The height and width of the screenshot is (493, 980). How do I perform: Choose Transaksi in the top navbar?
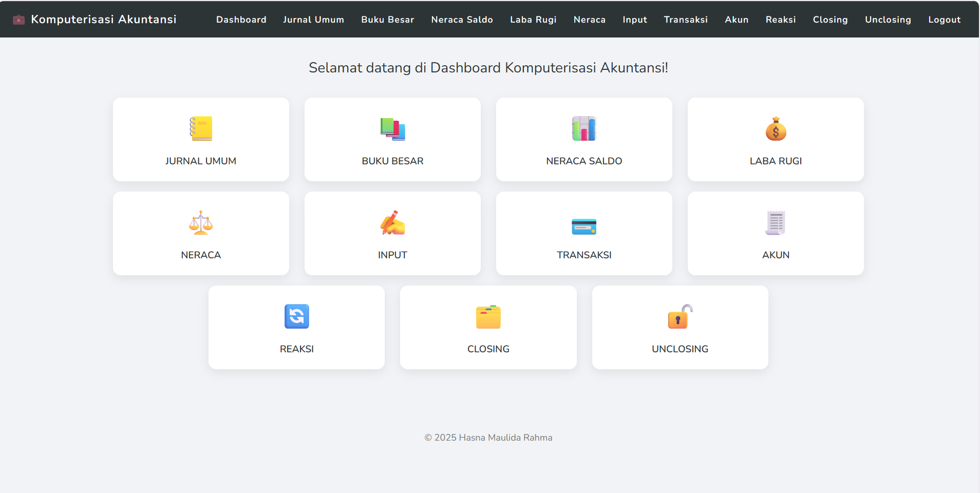click(686, 20)
